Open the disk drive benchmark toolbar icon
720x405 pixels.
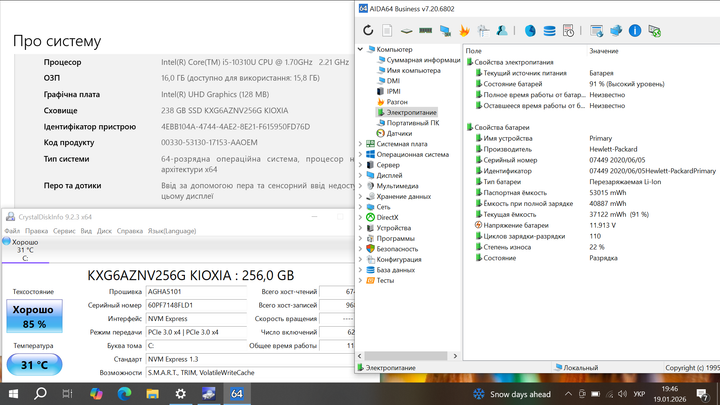[406, 31]
